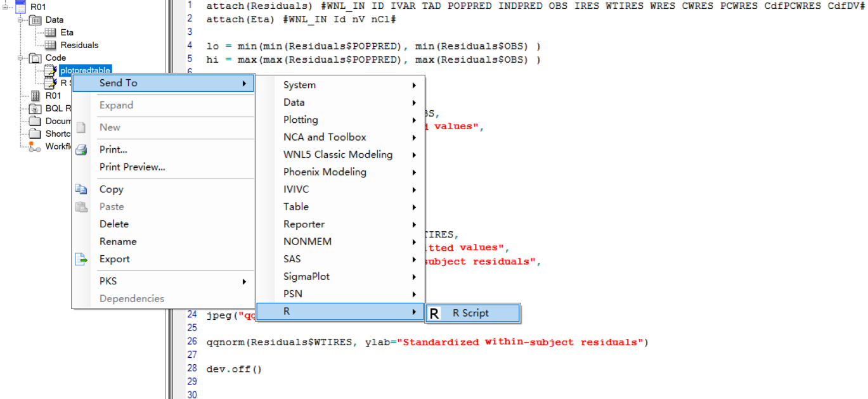
Task: Click the arrow on the NONMEM entry
Action: (414, 242)
